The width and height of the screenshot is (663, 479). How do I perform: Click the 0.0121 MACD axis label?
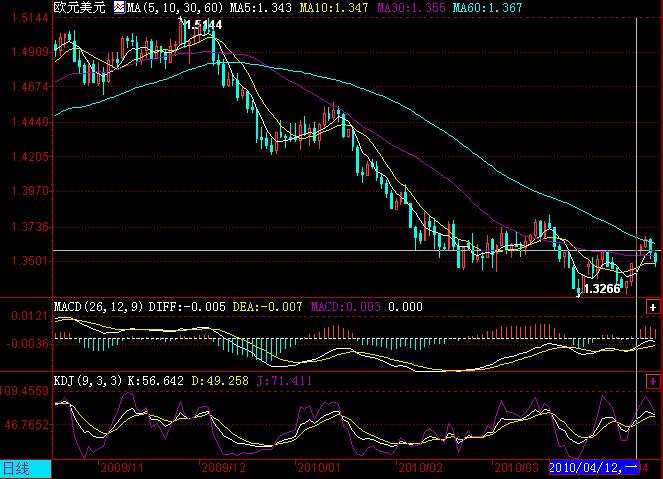click(x=29, y=316)
